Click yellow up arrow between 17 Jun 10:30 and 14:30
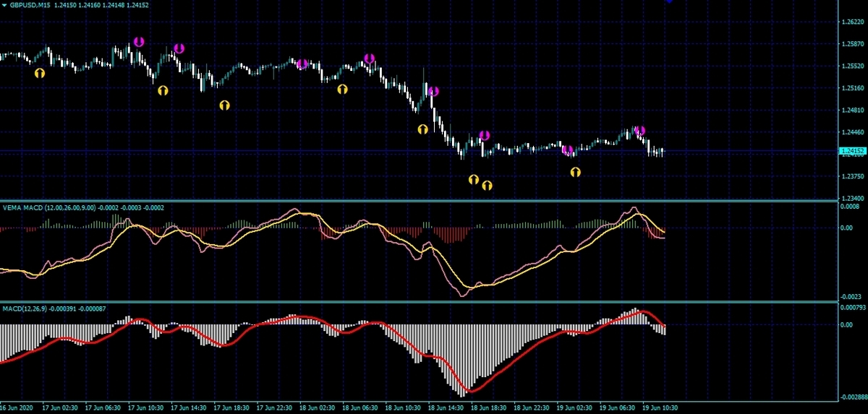868x414 pixels. [163, 90]
